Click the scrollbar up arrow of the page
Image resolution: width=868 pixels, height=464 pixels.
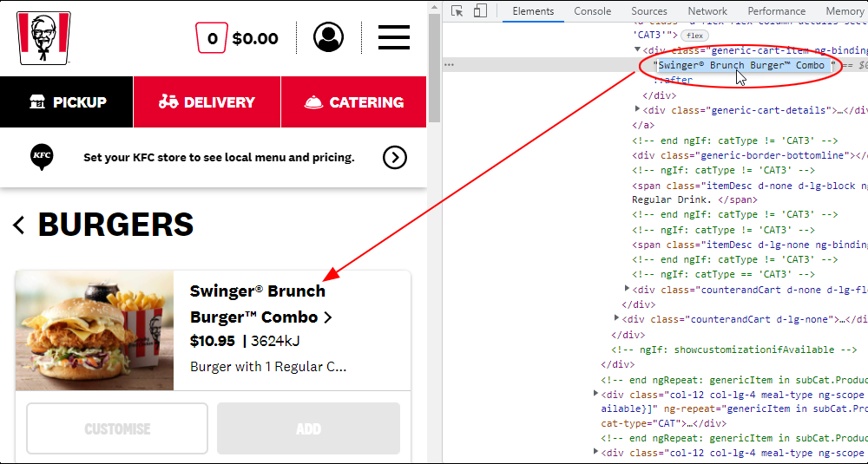click(435, 7)
